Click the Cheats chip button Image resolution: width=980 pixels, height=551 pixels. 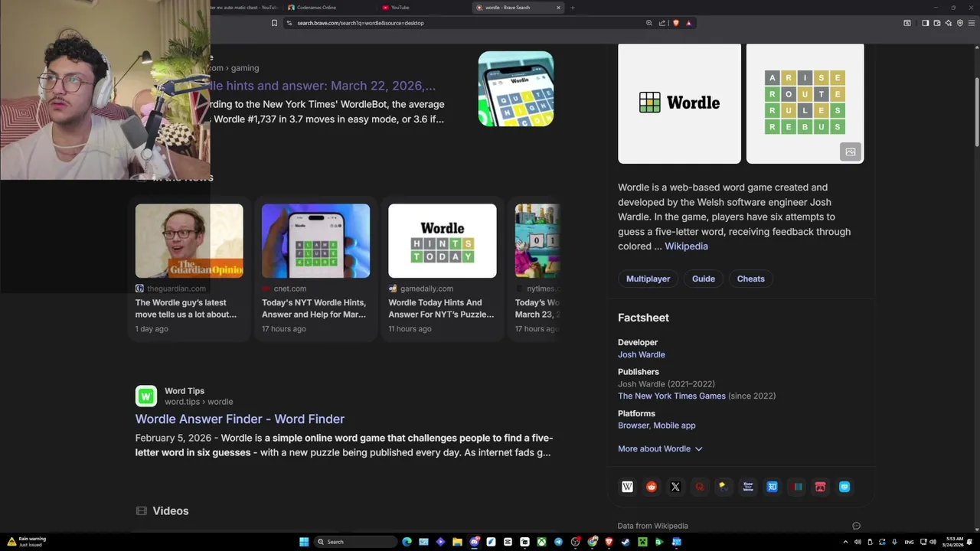pyautogui.click(x=750, y=279)
